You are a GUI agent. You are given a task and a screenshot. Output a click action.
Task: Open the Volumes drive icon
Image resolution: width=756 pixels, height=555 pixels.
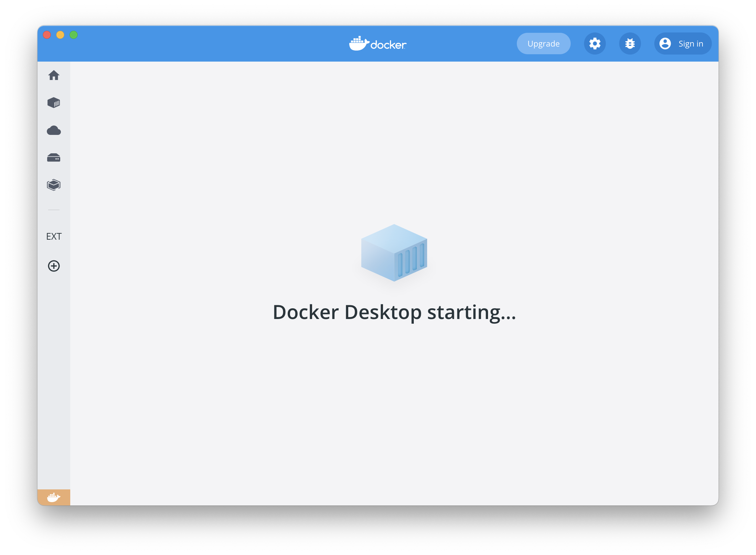[x=54, y=158]
